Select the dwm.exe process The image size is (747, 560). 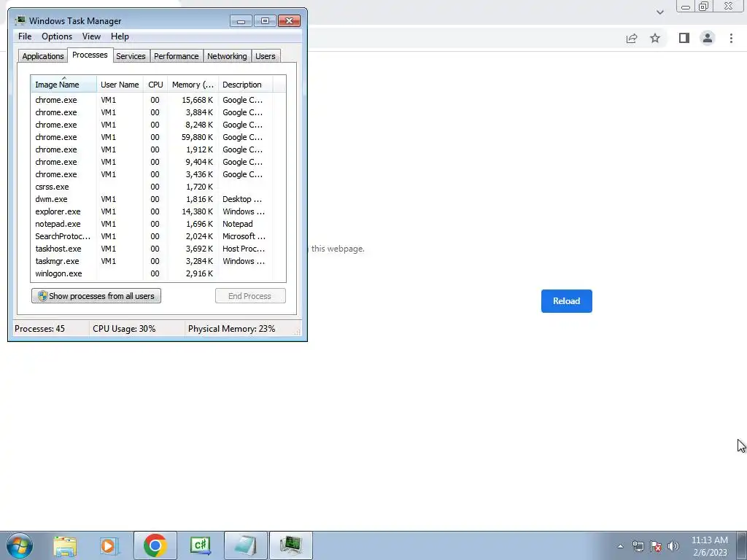(158, 199)
